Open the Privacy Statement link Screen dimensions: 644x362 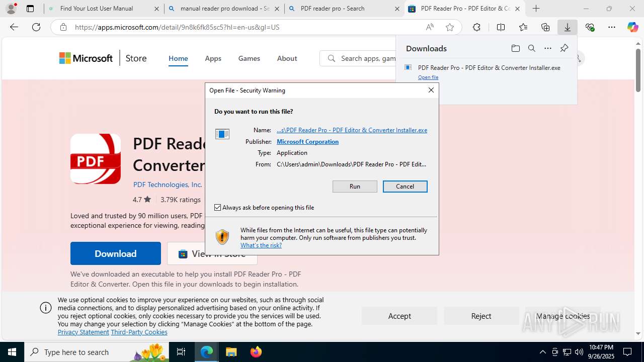click(84, 332)
